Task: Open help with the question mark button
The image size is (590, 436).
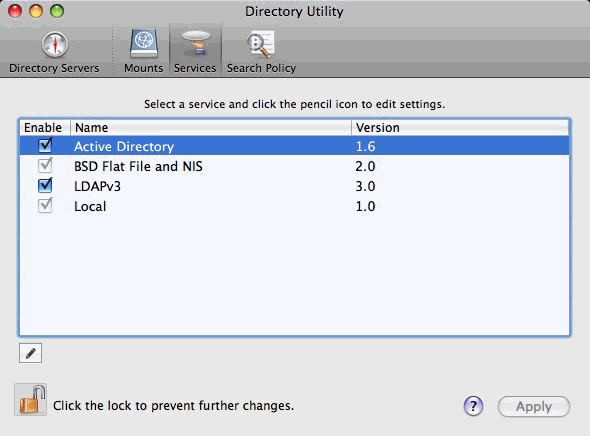Action: 473,406
